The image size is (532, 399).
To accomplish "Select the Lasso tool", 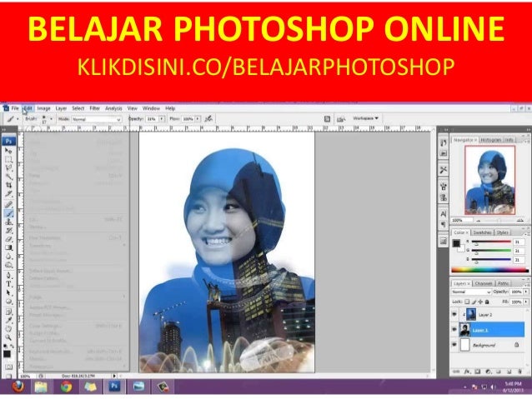I will [9, 167].
